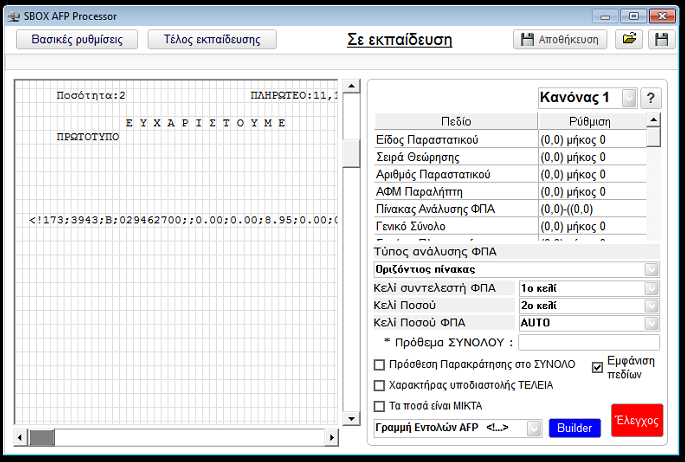Screen dimensions: 685x462
Task: Click the ΠΛΗΡΩΤΕΟ:11 text in document
Action: [x=294, y=96]
